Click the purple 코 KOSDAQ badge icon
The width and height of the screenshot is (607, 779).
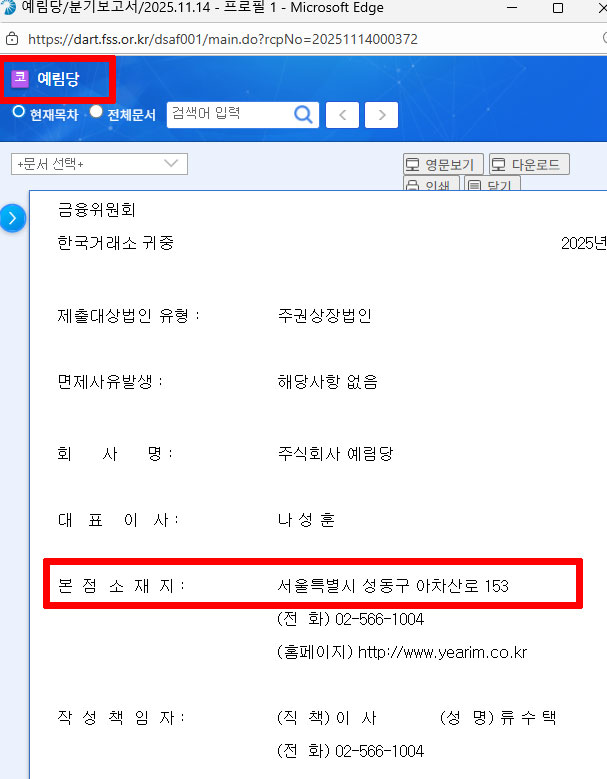20,78
